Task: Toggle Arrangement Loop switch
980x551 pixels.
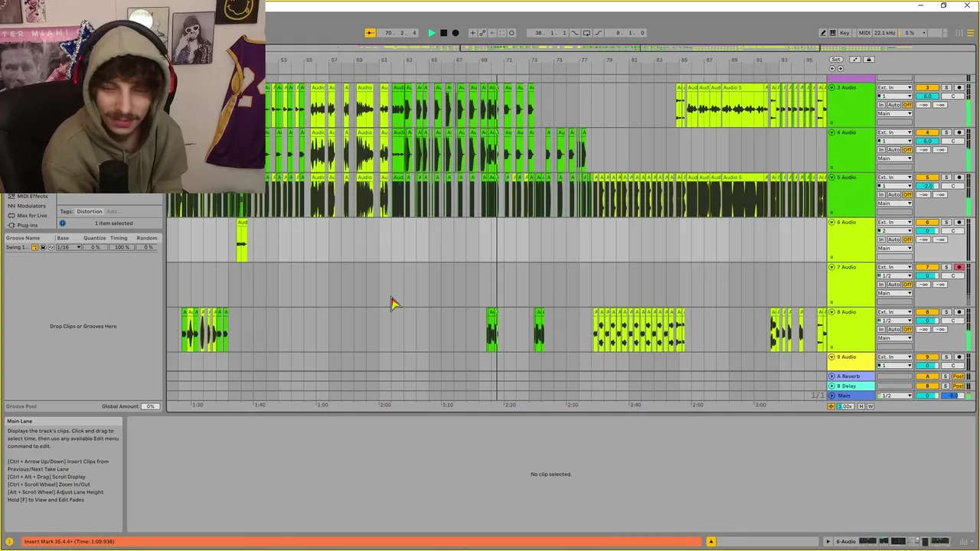Action: pos(586,33)
